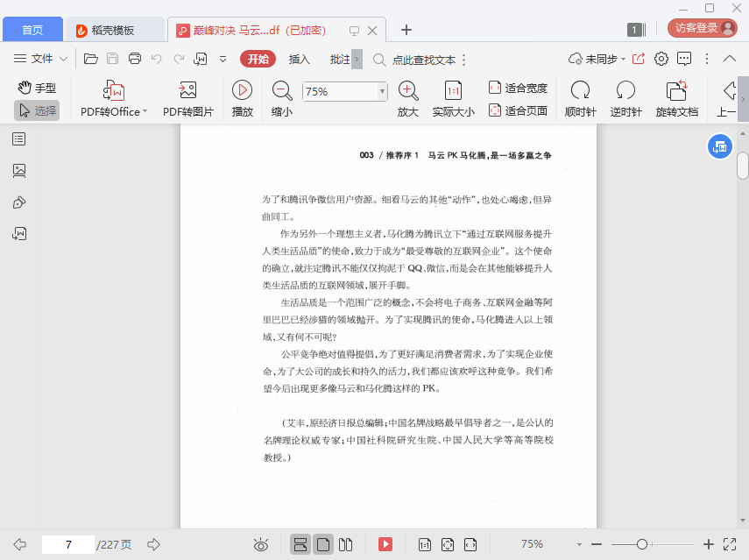This screenshot has height=560, width=749.
Task: Click quick toolbar convert-to-Word icon
Action: pos(200,59)
